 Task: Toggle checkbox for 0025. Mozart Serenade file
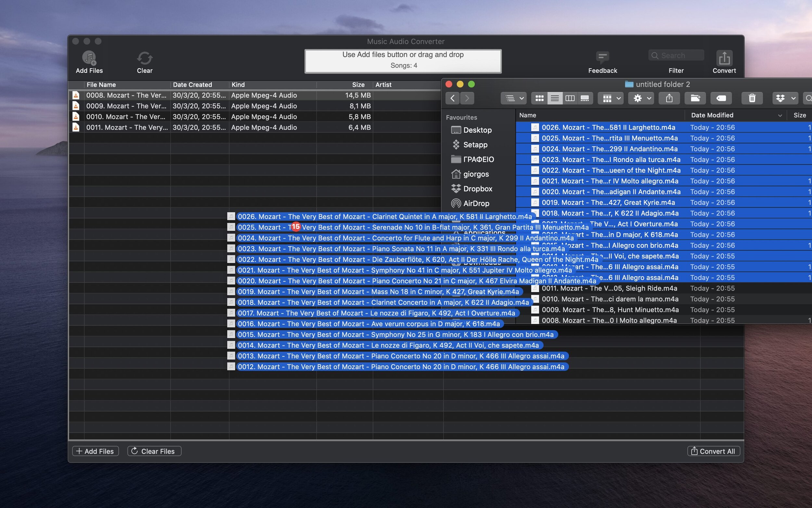tap(230, 227)
